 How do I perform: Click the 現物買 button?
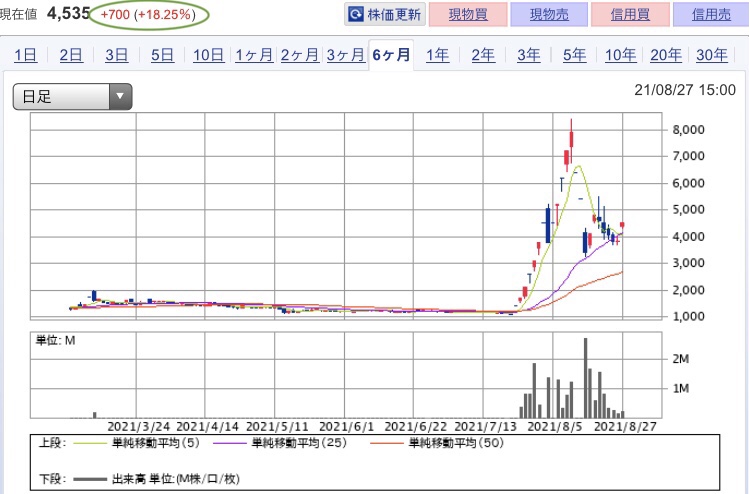468,14
